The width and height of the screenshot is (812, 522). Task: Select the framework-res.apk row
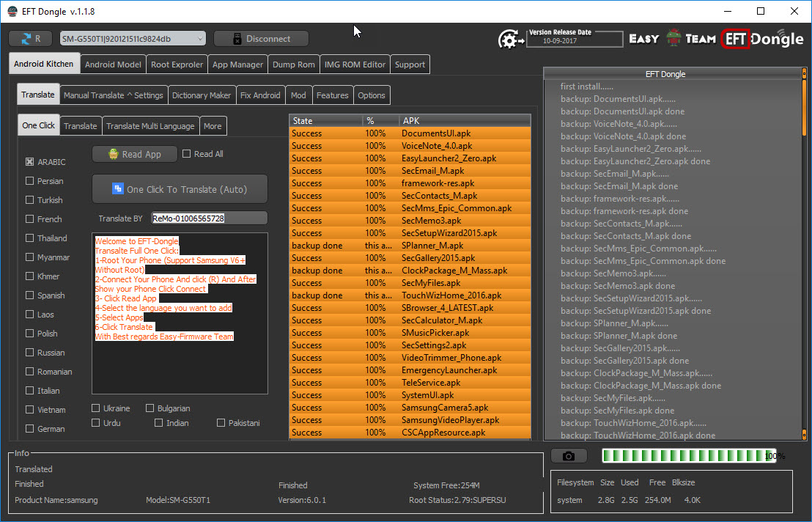[x=410, y=183]
